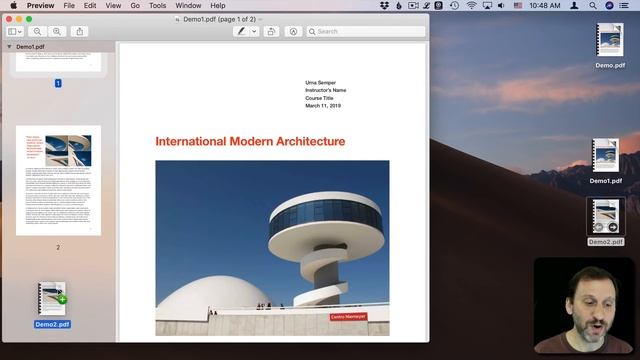Open the Edit menu
Viewport: 640px width, 360px height.
tap(90, 5)
